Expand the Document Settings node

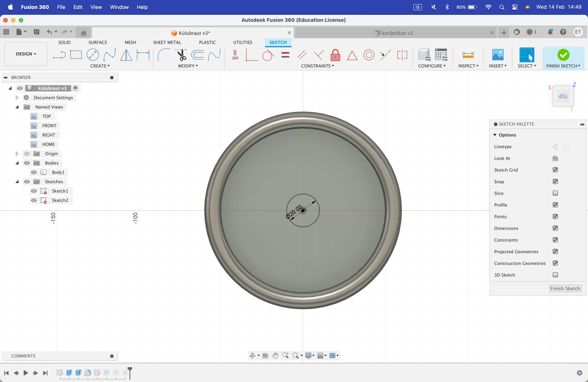(17, 98)
